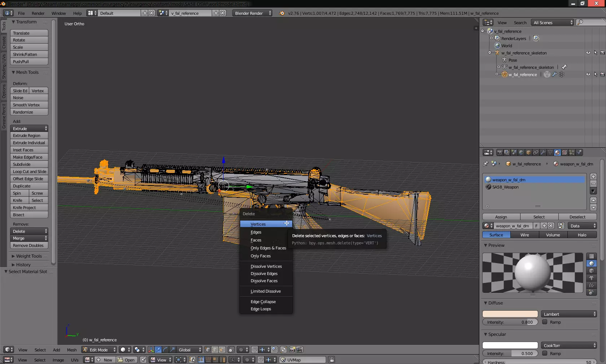This screenshot has height=364, width=606.
Task: Click the OpenGL render camera icon
Action: (x=292, y=350)
